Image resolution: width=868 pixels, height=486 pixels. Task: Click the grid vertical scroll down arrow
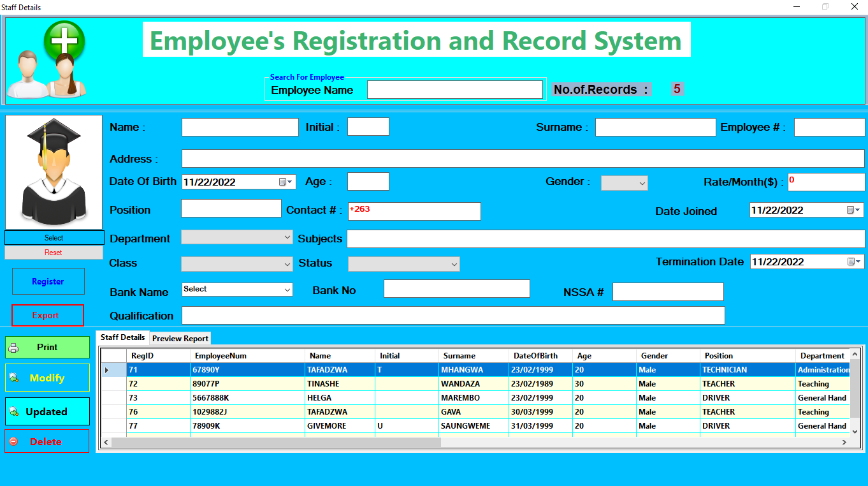(855, 431)
